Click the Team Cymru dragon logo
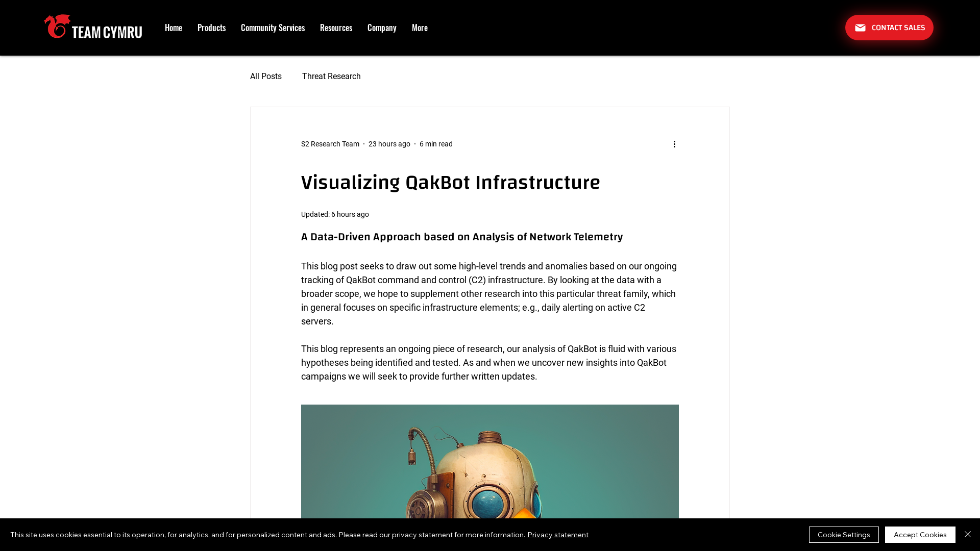 (93, 27)
